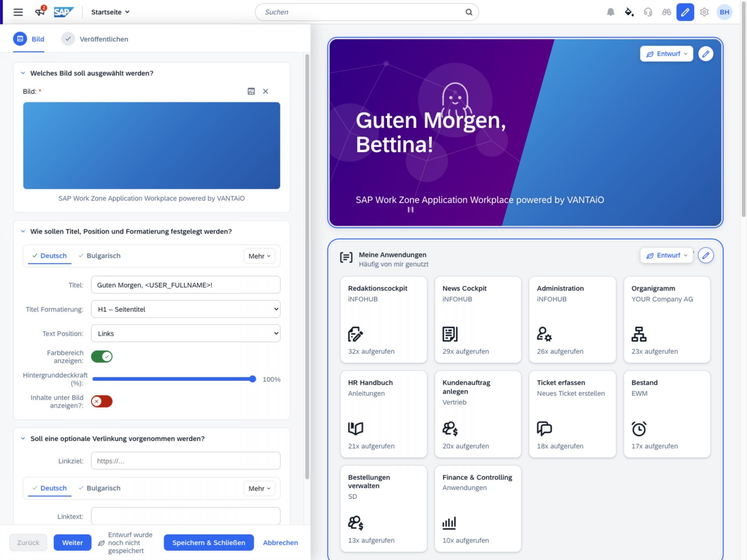747x560 pixels.
Task: Click the binoculars icon in header
Action: click(x=666, y=12)
